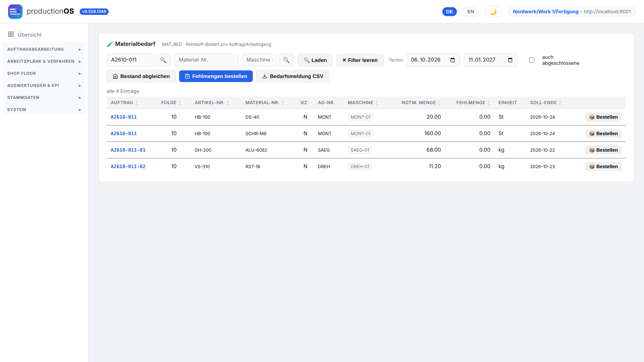This screenshot has height=362, width=644.
Task: Sort table by Artikel-Nr. column
Action: point(212,103)
